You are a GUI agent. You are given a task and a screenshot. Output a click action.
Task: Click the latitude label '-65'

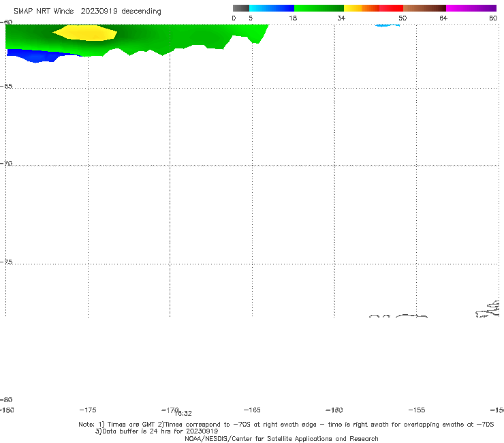pos(6,87)
